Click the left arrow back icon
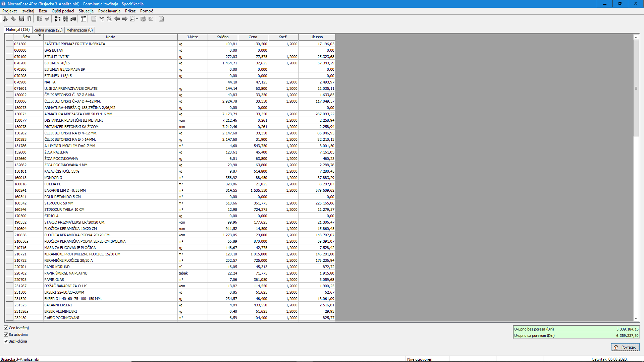Image resolution: width=644 pixels, height=362 pixels. click(x=117, y=19)
